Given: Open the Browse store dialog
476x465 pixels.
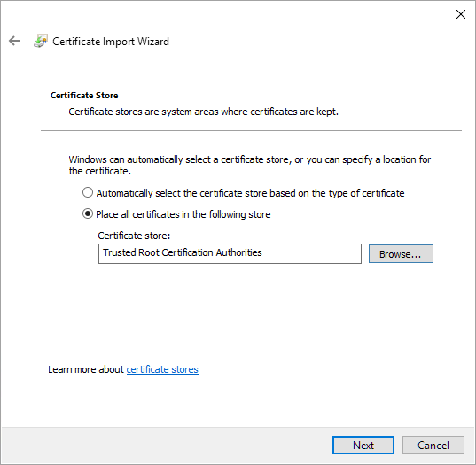Looking at the screenshot, I should point(401,254).
